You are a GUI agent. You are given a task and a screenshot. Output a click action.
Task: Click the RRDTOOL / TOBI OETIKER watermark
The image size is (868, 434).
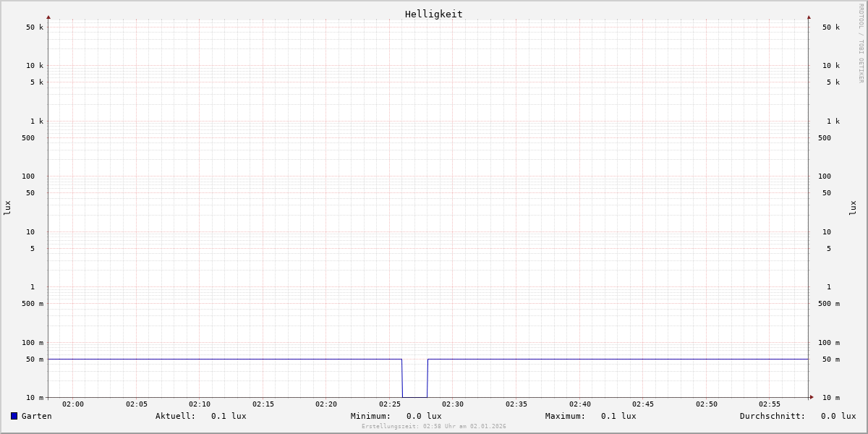pos(861,43)
